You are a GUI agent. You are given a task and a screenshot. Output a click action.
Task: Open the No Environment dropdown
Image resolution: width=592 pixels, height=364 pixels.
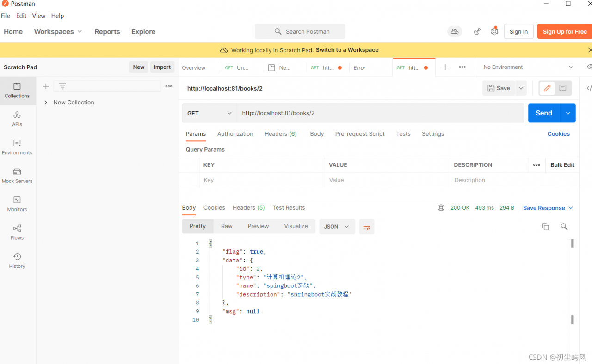coord(528,67)
